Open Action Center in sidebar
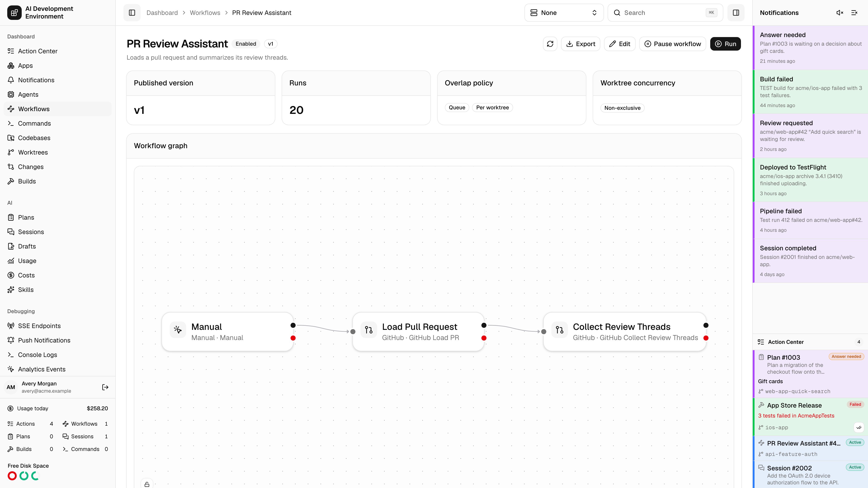 58,51
